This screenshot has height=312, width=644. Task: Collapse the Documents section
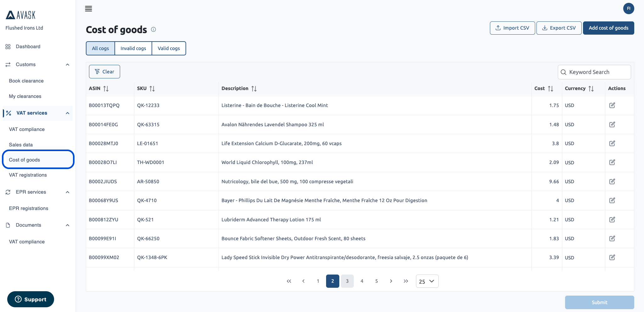tap(67, 225)
